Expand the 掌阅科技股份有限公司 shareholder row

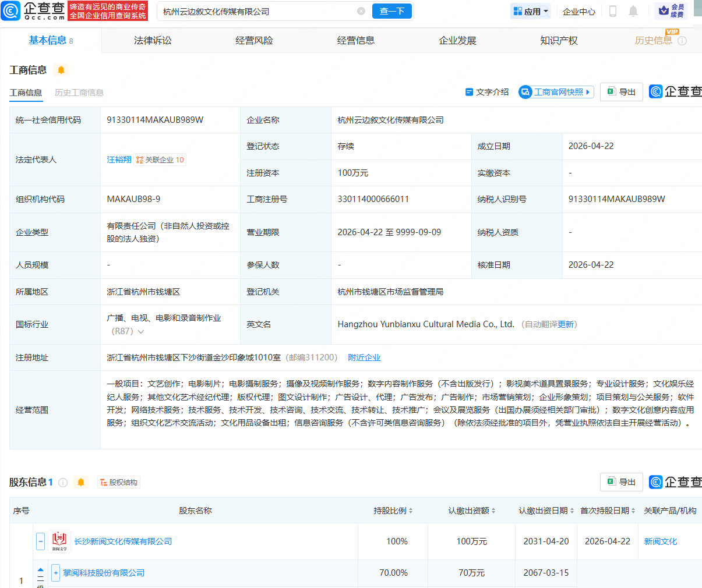(56, 573)
